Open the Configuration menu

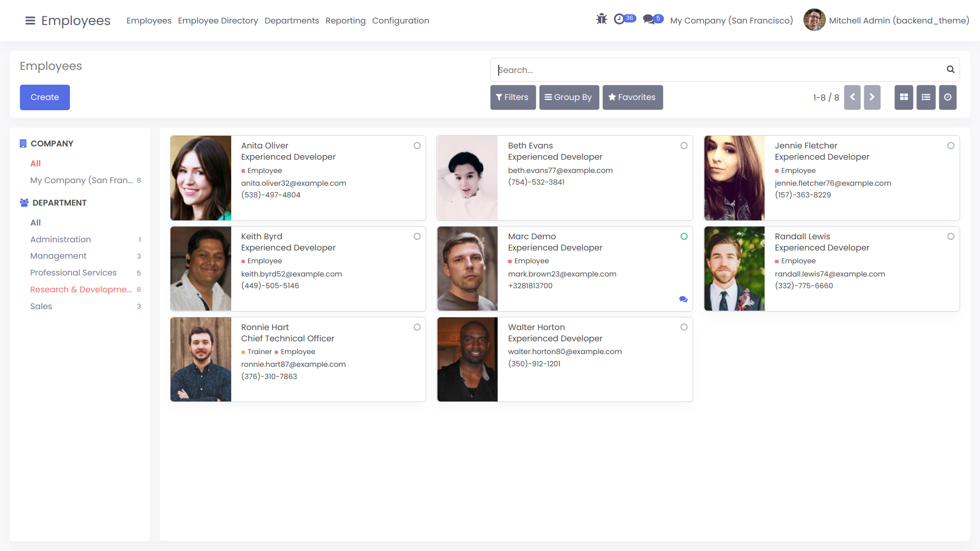pyautogui.click(x=400, y=20)
